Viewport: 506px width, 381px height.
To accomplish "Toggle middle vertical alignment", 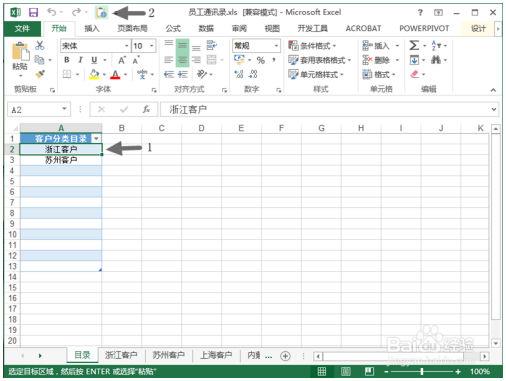I will click(x=182, y=45).
